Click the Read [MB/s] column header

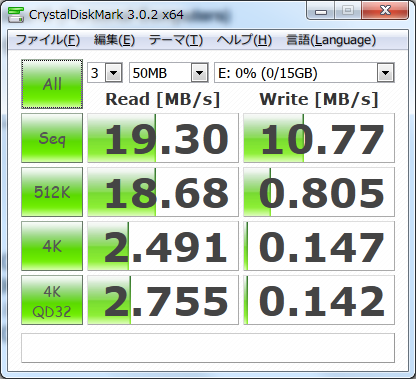[163, 99]
